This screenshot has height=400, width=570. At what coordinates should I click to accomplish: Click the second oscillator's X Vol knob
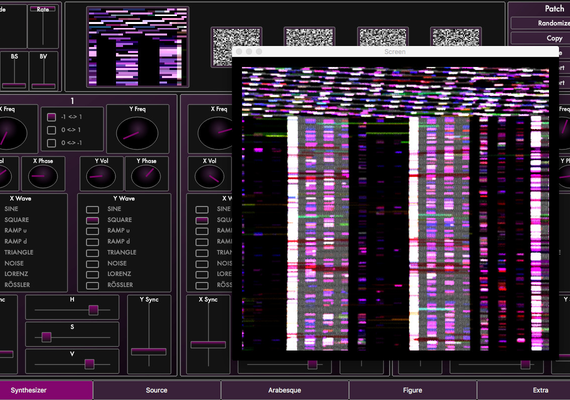(x=209, y=176)
